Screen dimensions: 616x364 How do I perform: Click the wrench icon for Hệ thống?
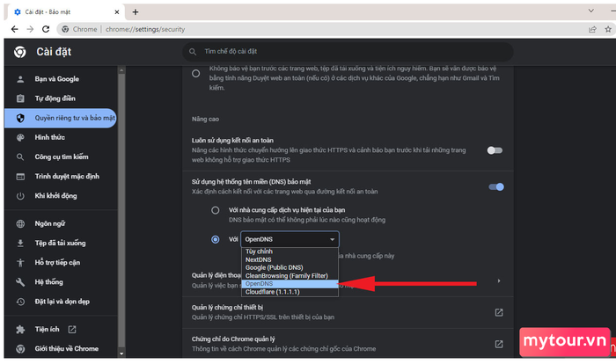click(x=20, y=282)
